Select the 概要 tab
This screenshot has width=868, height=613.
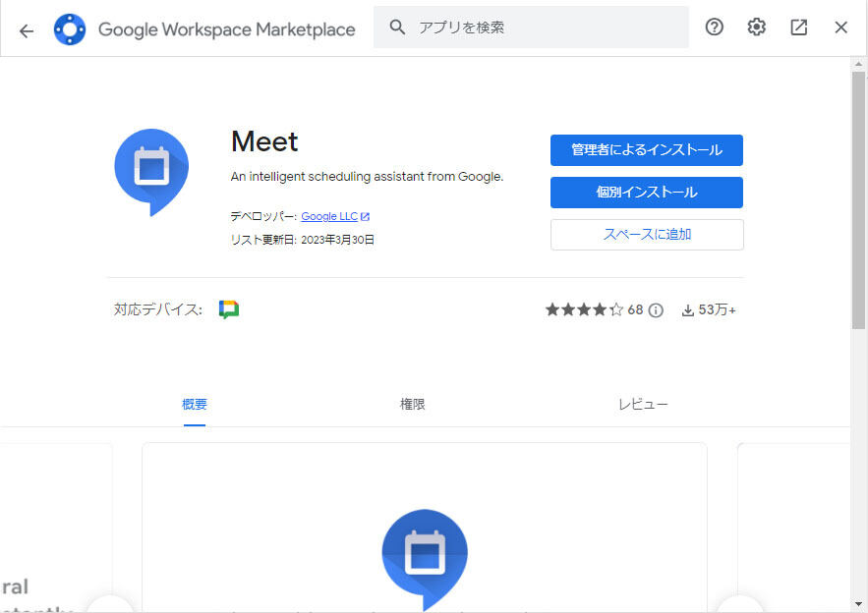coord(195,405)
